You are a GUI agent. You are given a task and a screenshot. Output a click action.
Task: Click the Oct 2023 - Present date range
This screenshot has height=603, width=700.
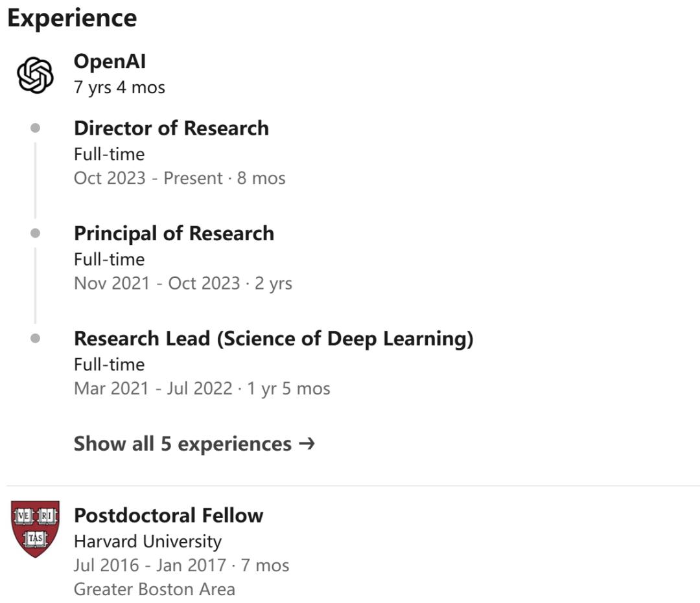152,178
